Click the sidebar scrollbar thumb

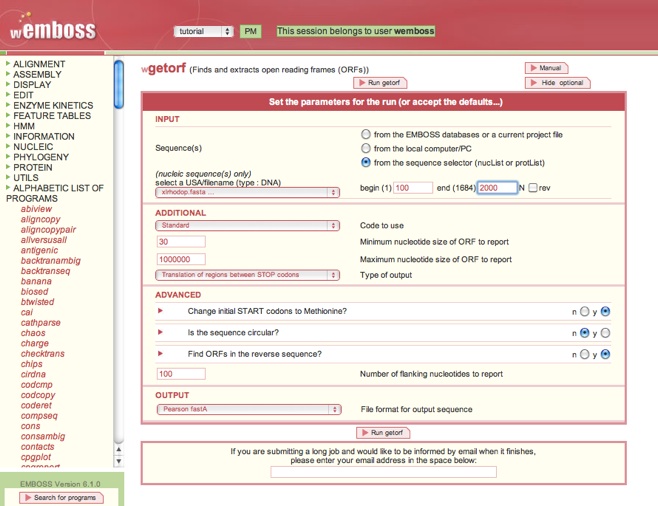pos(119,84)
